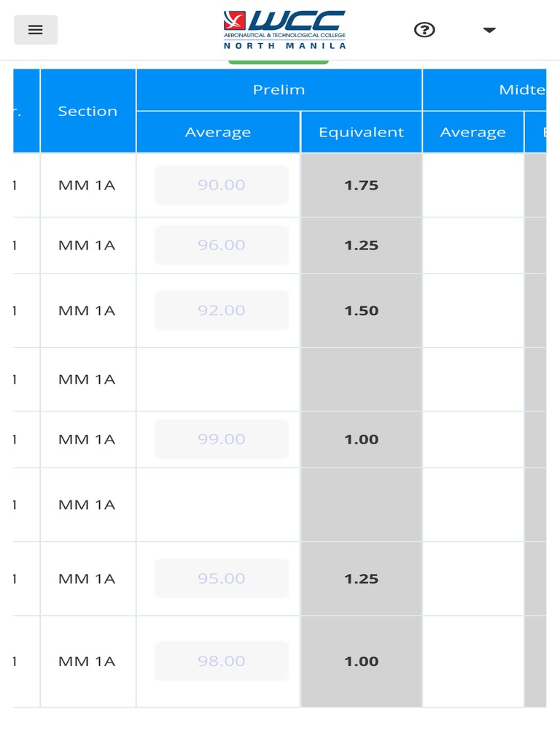Click the Section column header
The image size is (560, 747).
[x=87, y=111]
